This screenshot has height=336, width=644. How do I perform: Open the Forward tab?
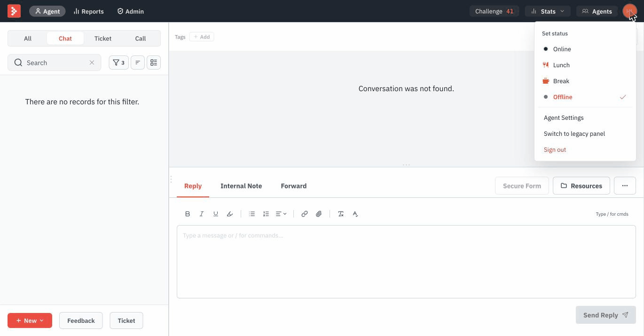294,186
